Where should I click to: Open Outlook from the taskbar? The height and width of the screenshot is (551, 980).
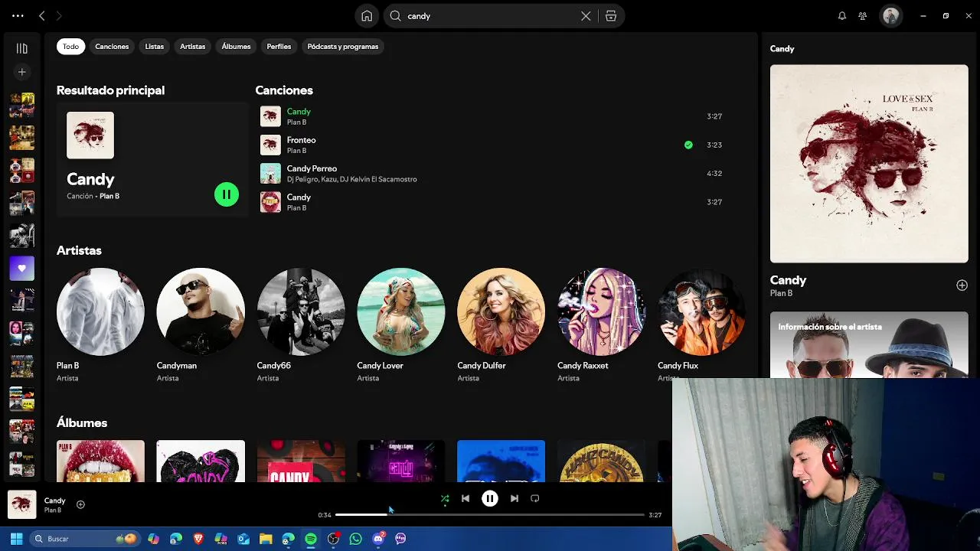pos(243,539)
